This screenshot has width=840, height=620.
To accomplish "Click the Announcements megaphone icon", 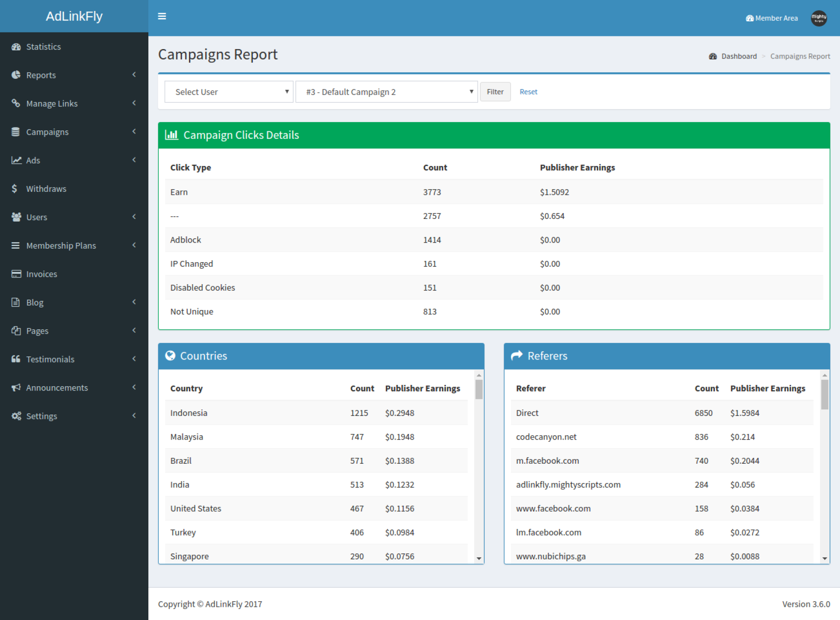I will point(16,387).
